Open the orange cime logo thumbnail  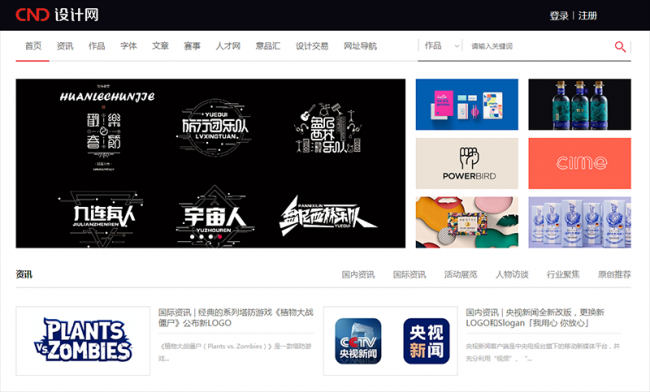point(580,163)
